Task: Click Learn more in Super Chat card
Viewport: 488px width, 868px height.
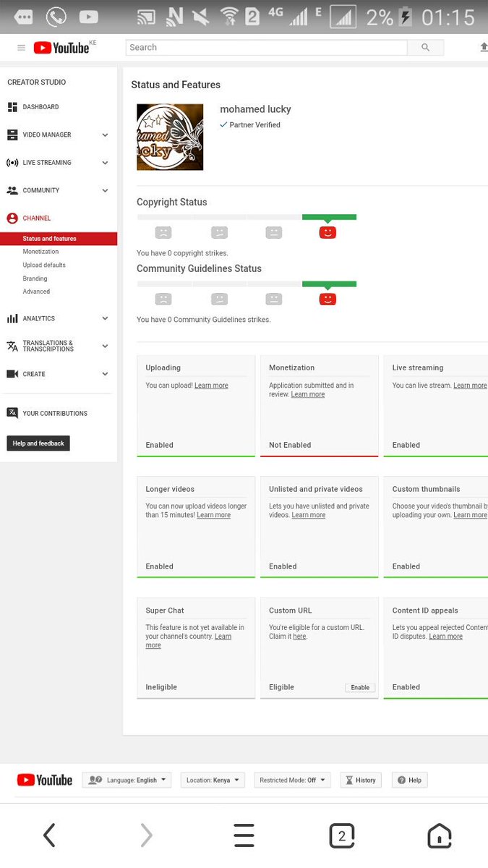Action: (x=189, y=641)
